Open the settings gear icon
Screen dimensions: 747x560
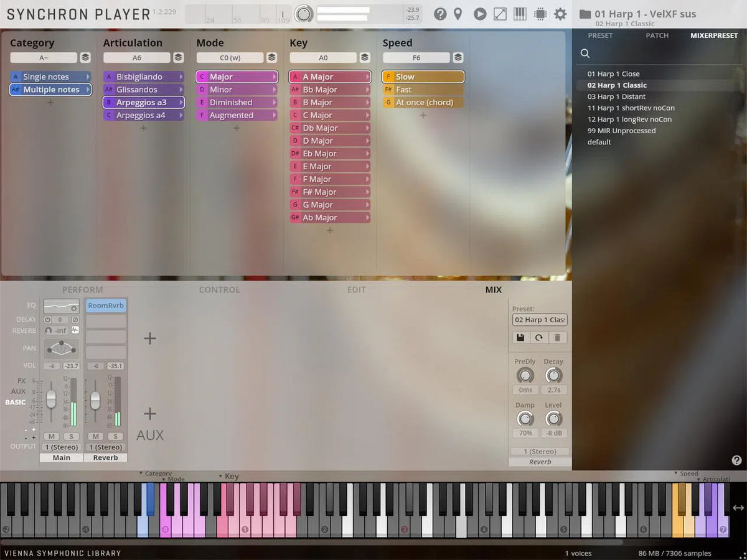[x=560, y=14]
